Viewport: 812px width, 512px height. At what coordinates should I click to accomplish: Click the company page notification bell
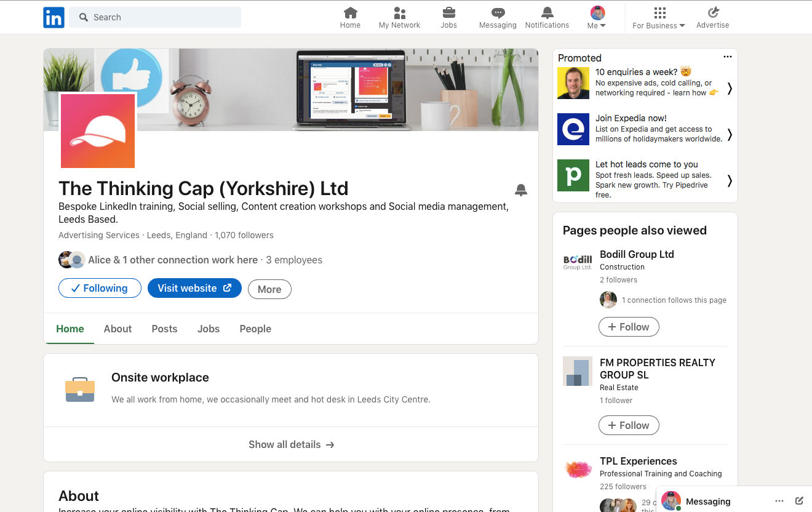[x=521, y=190]
